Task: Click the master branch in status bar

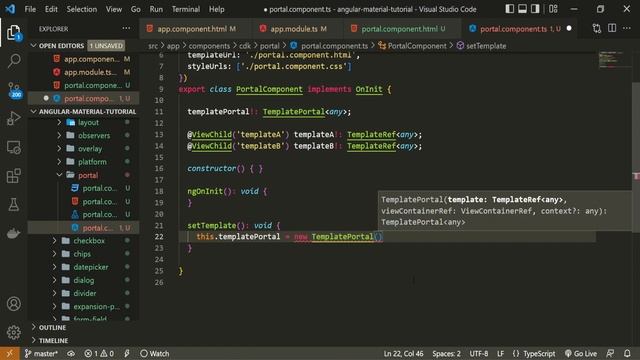Action: coord(41,353)
